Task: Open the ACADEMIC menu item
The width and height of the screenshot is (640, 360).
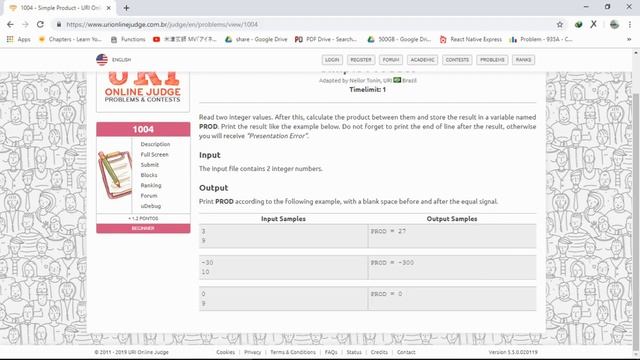Action: [x=422, y=60]
